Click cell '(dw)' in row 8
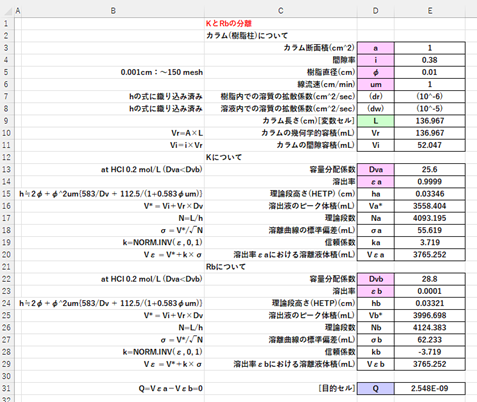The width and height of the screenshot is (477, 402). click(376, 109)
